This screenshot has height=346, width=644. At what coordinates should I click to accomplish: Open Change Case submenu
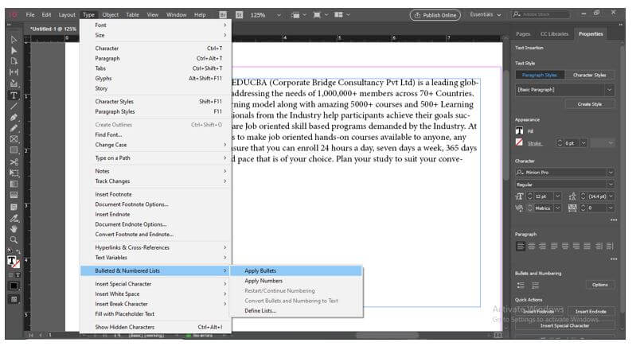(156, 145)
